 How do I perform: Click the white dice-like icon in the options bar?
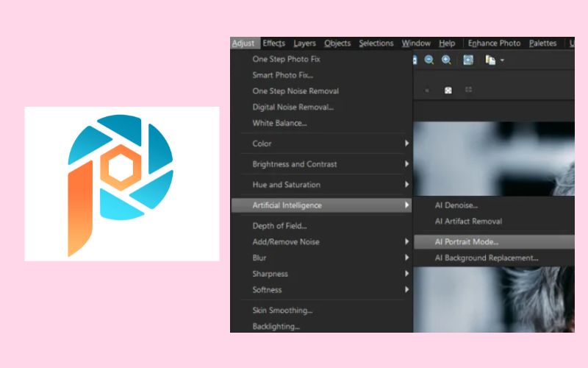[448, 90]
